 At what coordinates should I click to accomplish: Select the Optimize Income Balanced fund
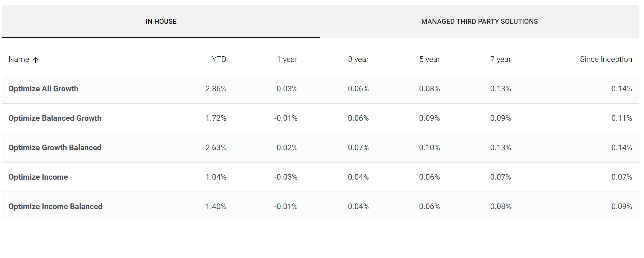(55, 207)
